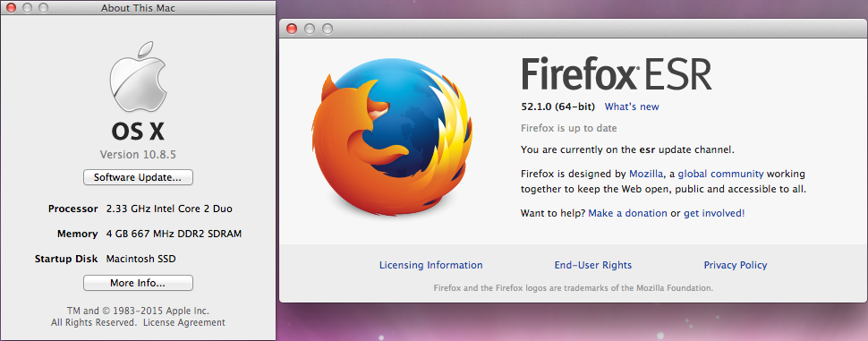This screenshot has height=341, width=868.
Task: Click 2.33 GHz Intel Core 2 Duo value
Action: tap(169, 209)
